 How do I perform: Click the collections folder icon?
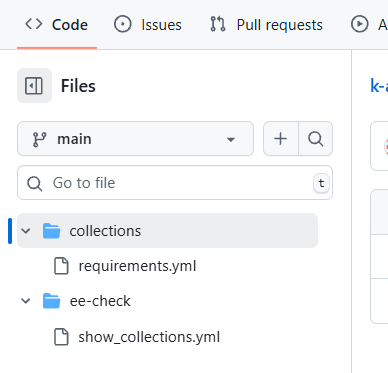pyautogui.click(x=52, y=231)
